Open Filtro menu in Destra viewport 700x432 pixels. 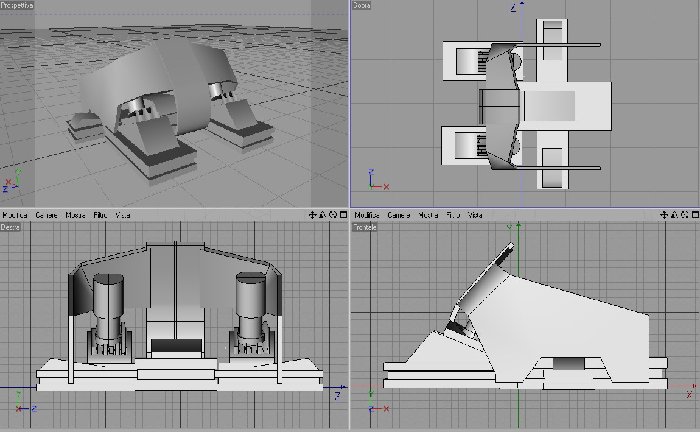[100, 215]
